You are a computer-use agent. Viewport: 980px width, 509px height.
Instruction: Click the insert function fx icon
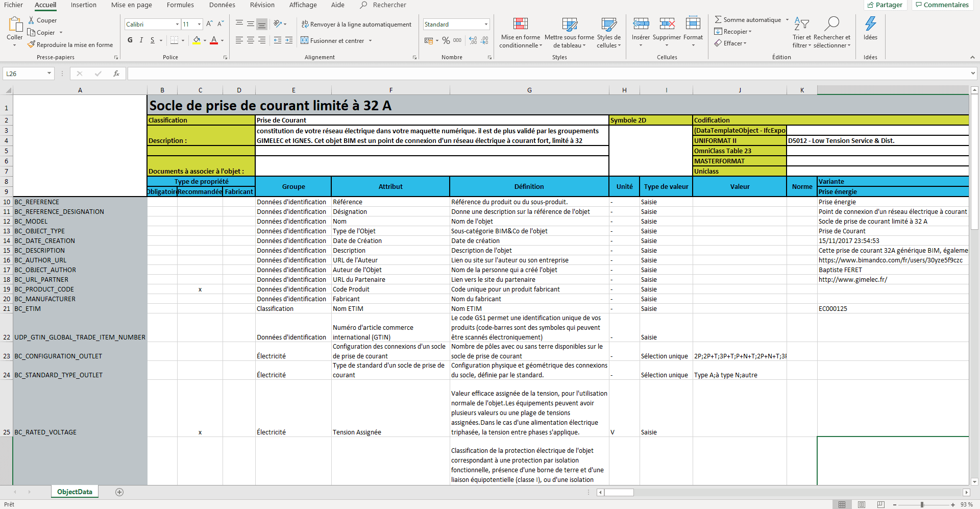coord(116,74)
